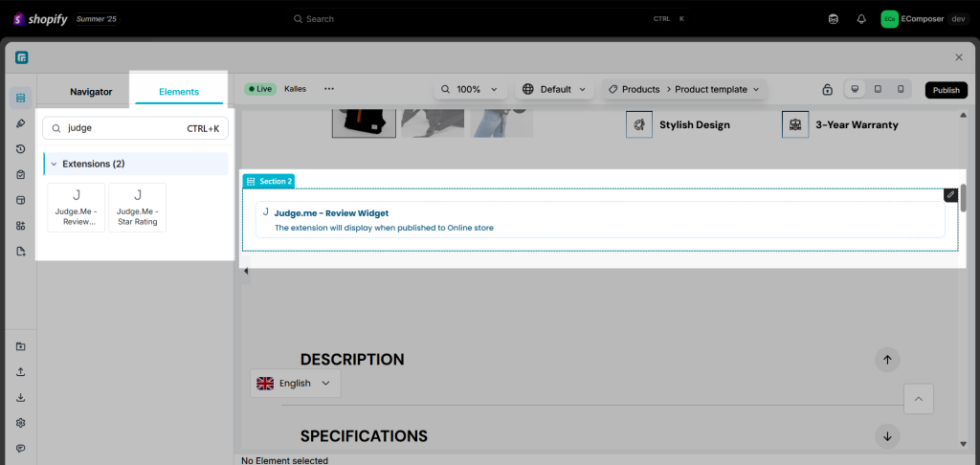Screen dimensions: 980x465
Task: Switch to the Elements tab
Action: (x=179, y=91)
